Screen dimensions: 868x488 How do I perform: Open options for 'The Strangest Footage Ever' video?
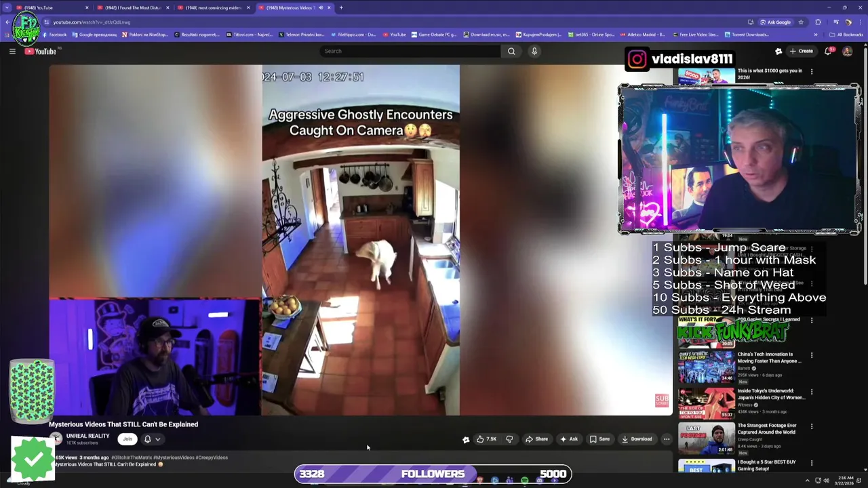pyautogui.click(x=812, y=426)
